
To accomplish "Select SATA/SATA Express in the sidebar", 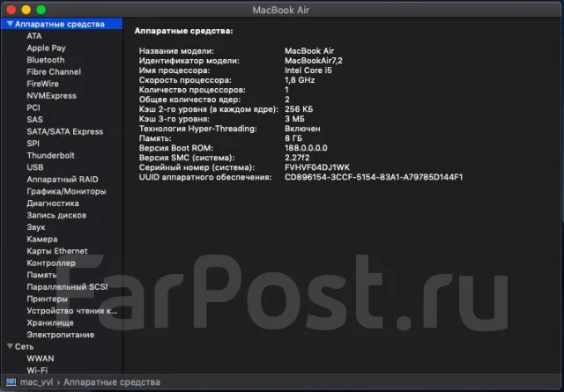I will [64, 131].
